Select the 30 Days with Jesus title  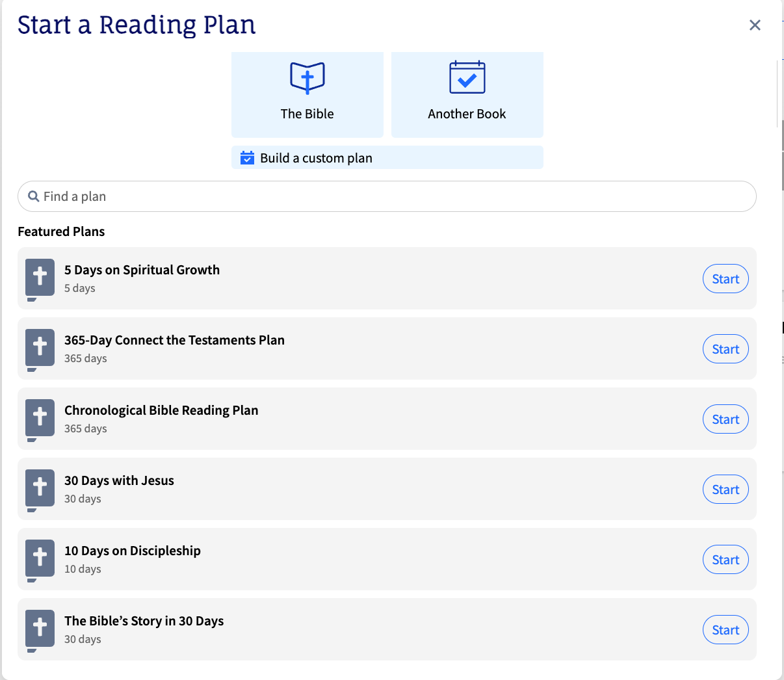pos(119,480)
